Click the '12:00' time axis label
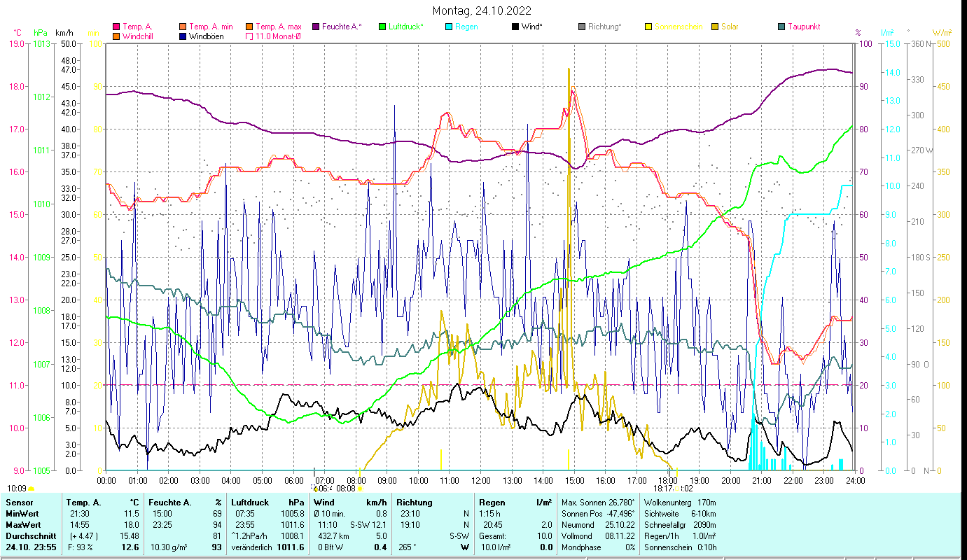 (x=480, y=481)
